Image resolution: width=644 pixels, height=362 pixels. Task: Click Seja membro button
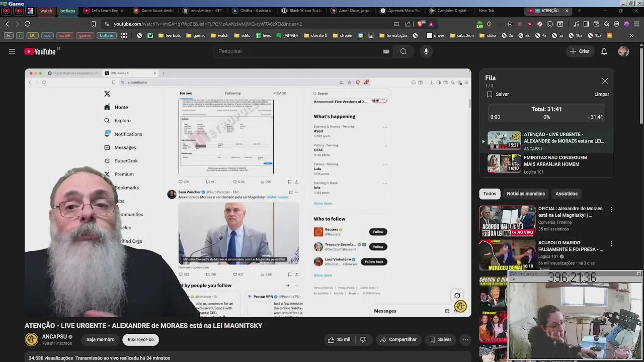click(101, 339)
